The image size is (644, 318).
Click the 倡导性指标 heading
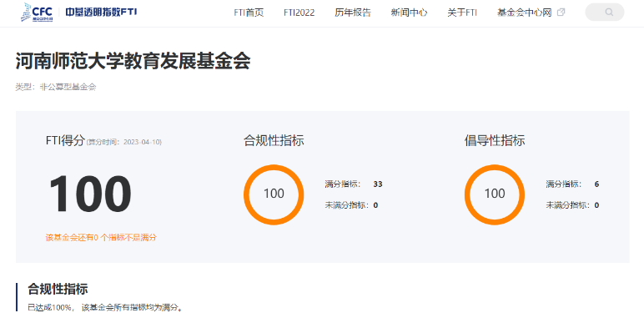(x=495, y=140)
